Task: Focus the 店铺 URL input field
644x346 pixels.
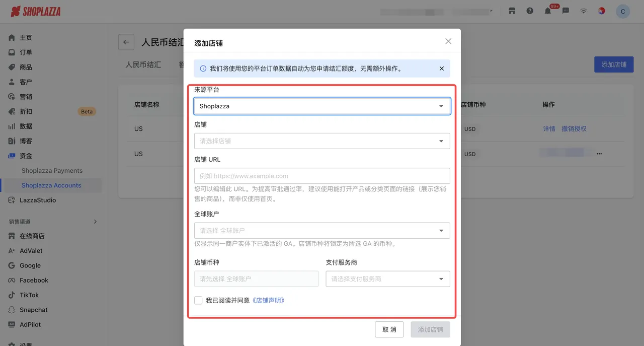Action: (x=322, y=176)
